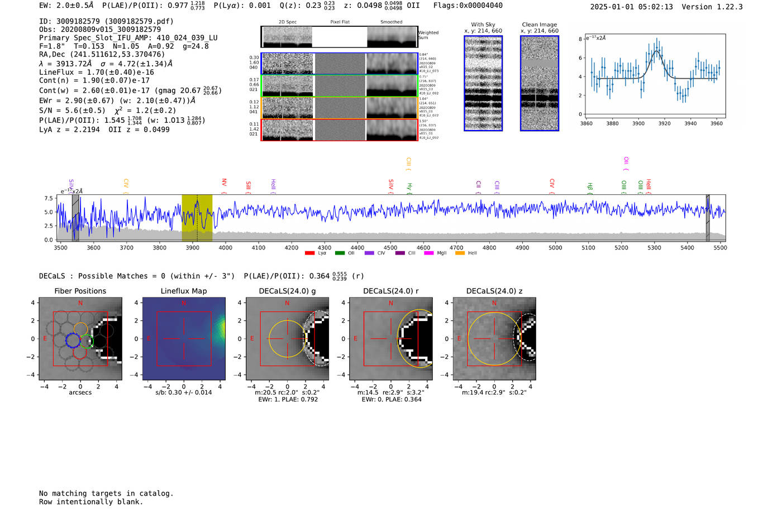Open the Clean Image cutout
This screenshot has width=782, height=532.
pyautogui.click(x=540, y=83)
